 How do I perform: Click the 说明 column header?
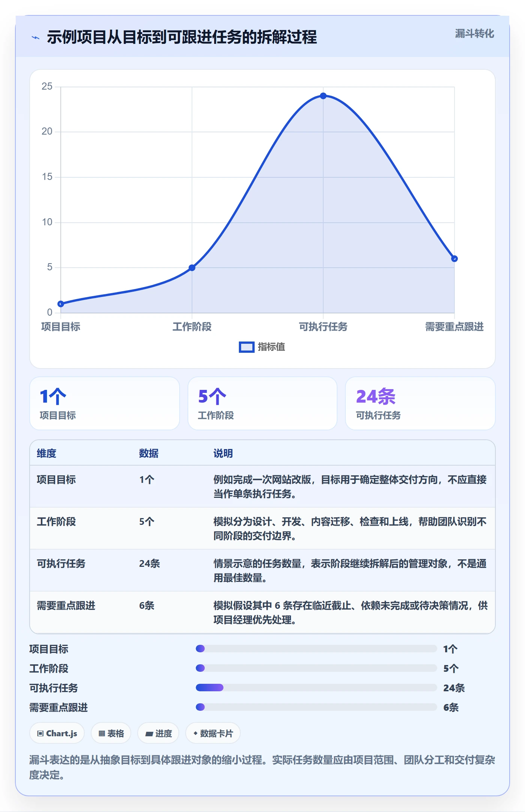223,454
